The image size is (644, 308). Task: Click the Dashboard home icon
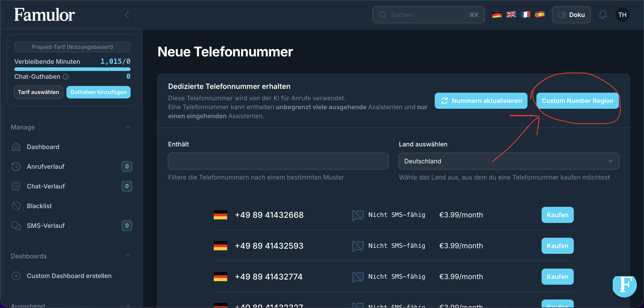tap(16, 147)
